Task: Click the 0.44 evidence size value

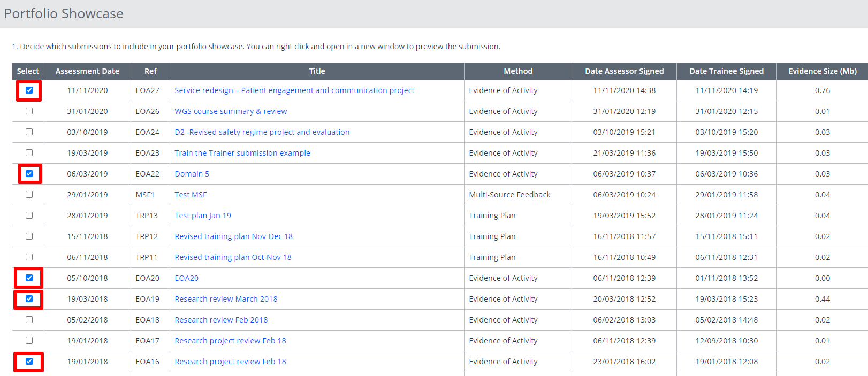Action: [823, 299]
